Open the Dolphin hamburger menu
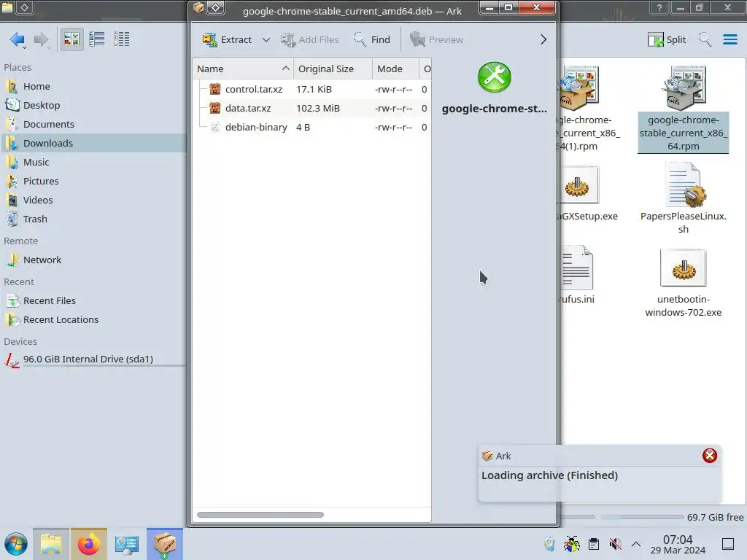Viewport: 747px width, 560px height. click(x=729, y=39)
